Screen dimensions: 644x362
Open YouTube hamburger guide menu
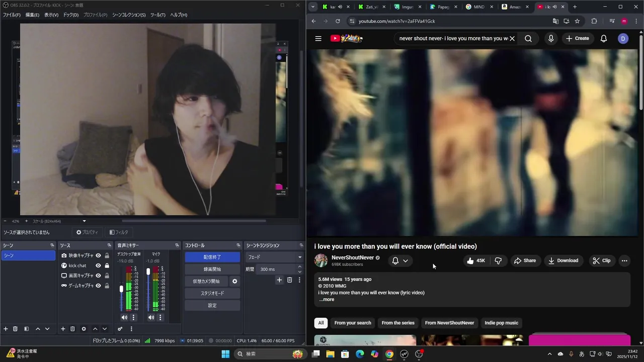coord(318,38)
